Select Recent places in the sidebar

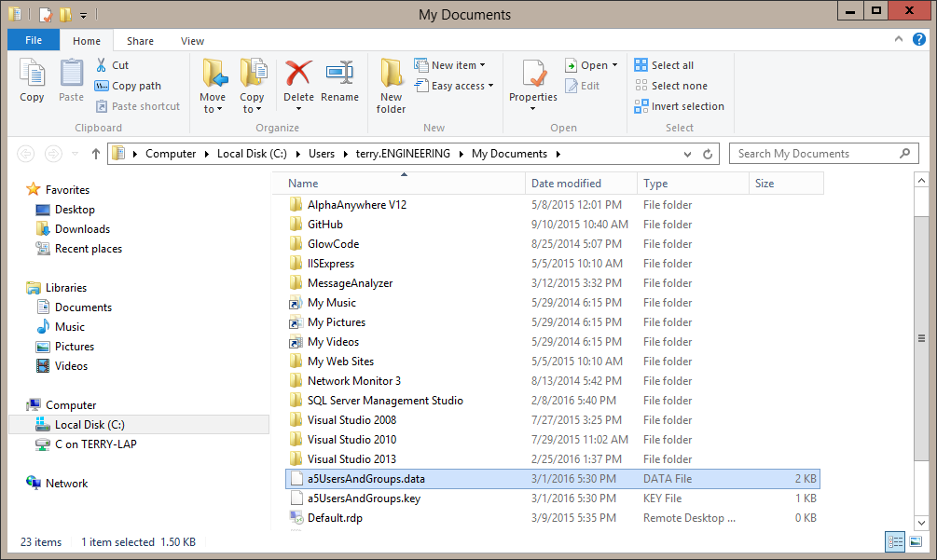pos(89,249)
